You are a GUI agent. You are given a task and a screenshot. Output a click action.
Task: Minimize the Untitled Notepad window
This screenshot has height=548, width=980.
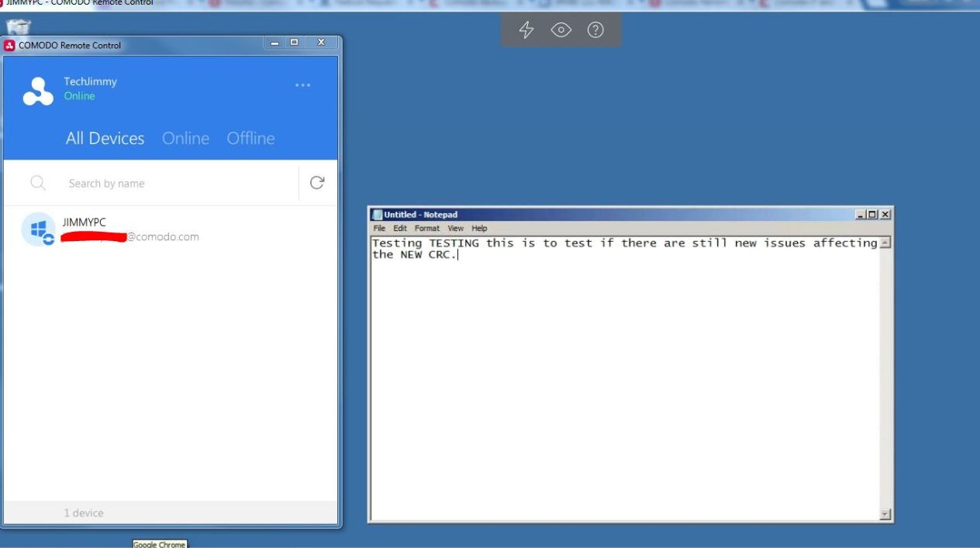pyautogui.click(x=861, y=215)
